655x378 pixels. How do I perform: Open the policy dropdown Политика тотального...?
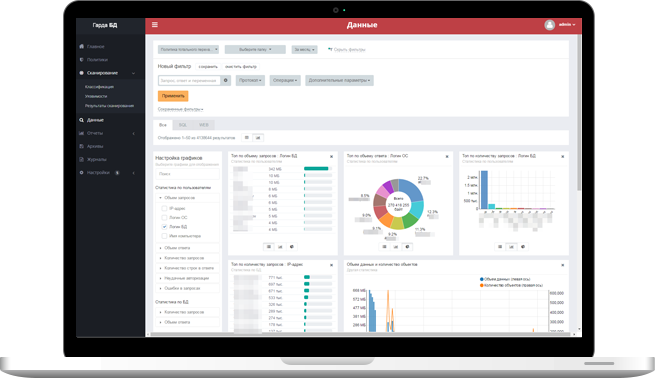pos(188,49)
